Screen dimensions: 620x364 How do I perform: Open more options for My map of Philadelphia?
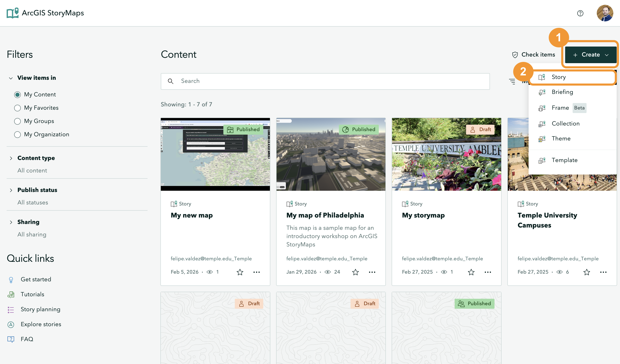372,272
